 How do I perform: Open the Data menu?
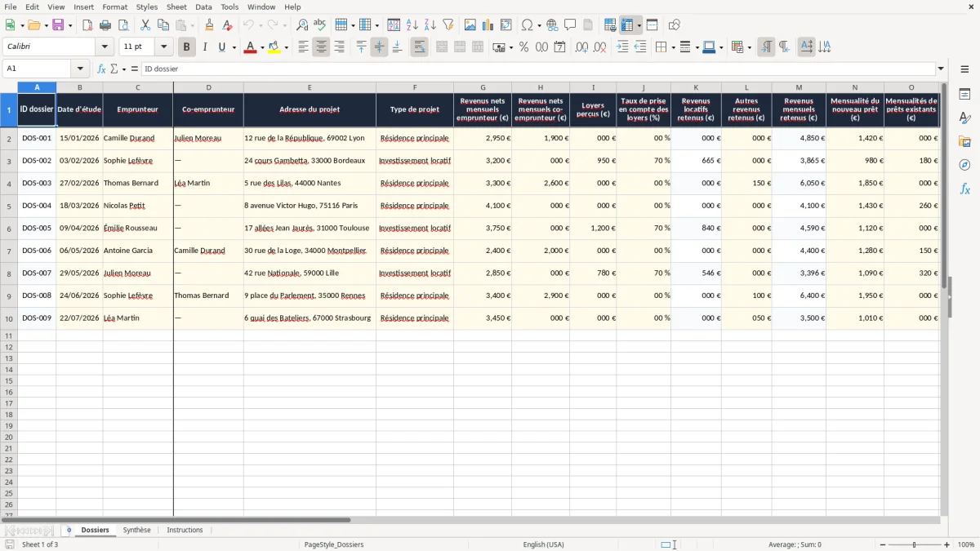click(203, 7)
